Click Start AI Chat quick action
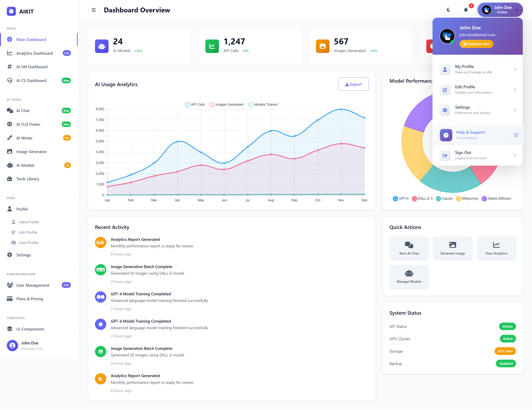The image size is (532, 410). pyautogui.click(x=409, y=248)
